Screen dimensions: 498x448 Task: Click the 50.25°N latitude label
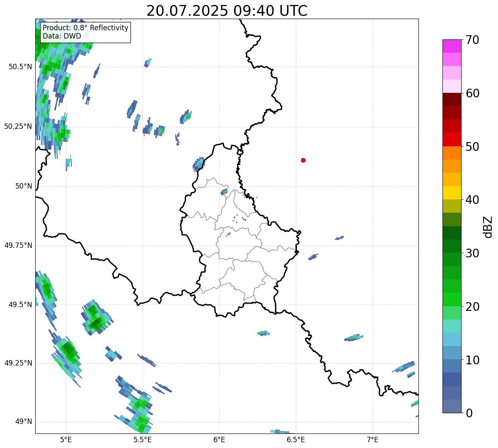[18, 126]
